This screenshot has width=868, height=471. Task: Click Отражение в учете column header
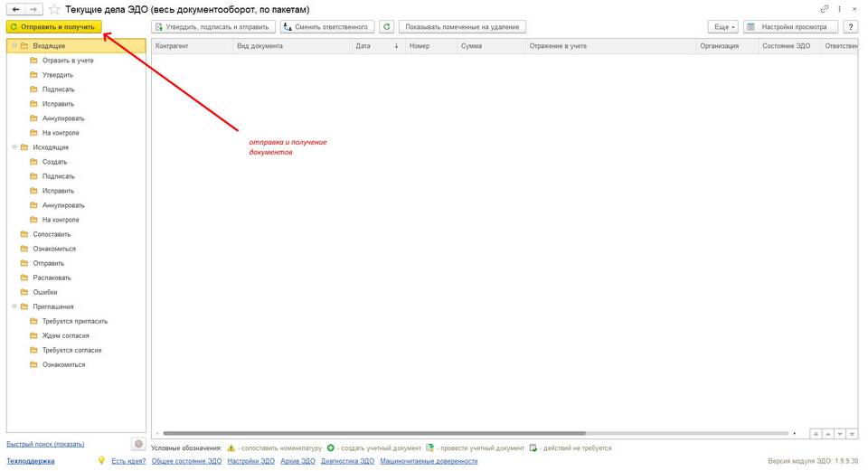click(610, 46)
